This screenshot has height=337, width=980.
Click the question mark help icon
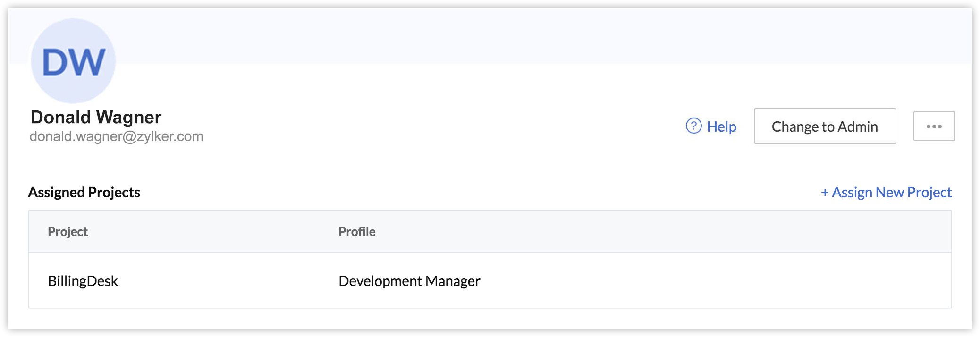693,126
